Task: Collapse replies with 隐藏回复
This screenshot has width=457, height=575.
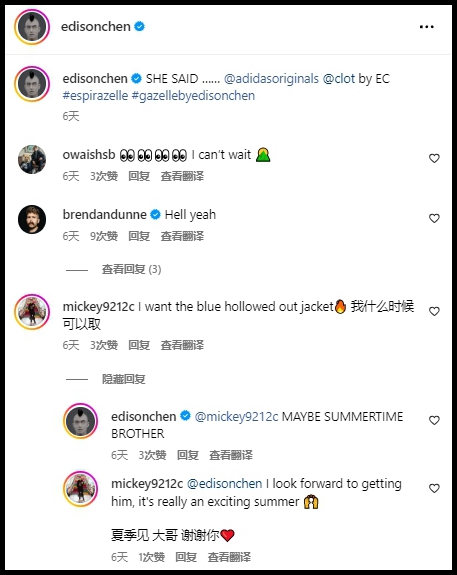Action: [x=124, y=379]
